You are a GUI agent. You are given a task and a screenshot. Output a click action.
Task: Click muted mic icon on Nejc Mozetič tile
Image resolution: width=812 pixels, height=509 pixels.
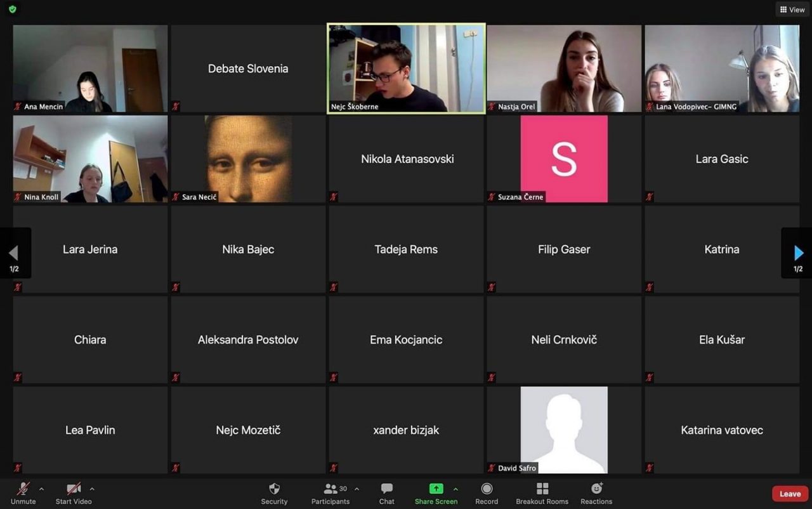[176, 468]
